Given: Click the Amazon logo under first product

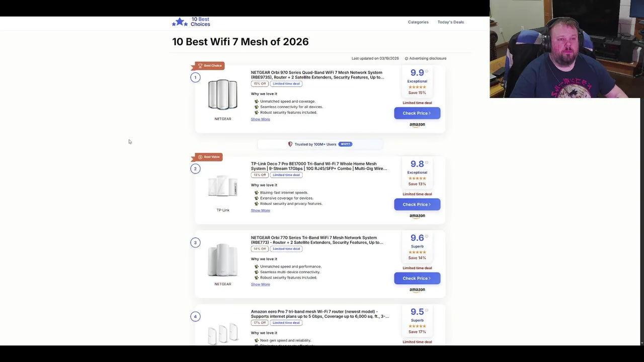Looking at the screenshot, I should tap(417, 125).
